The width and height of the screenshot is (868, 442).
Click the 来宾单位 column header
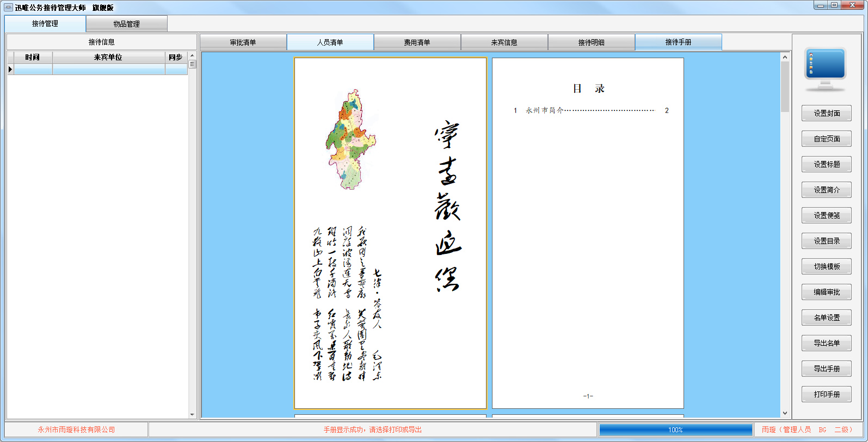coord(108,57)
